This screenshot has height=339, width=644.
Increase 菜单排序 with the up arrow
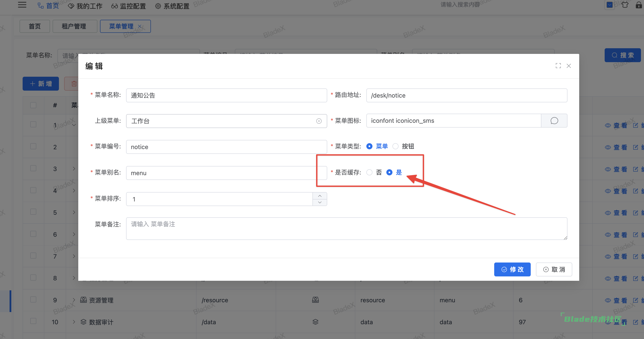click(320, 196)
